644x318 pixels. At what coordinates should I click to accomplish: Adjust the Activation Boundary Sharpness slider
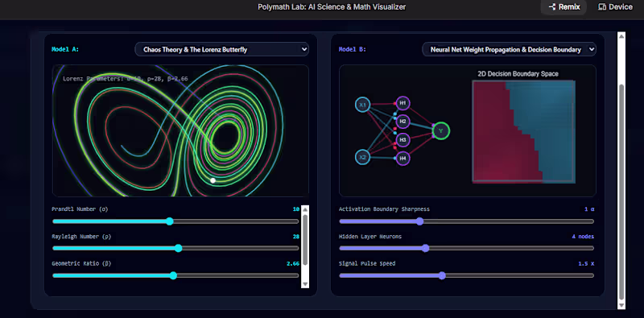coord(466,221)
